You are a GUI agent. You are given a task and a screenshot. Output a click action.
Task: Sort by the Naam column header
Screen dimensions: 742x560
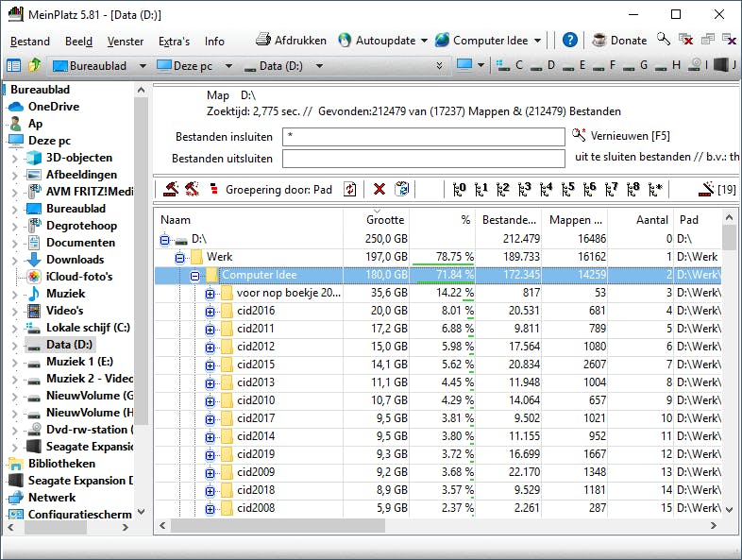click(x=248, y=220)
